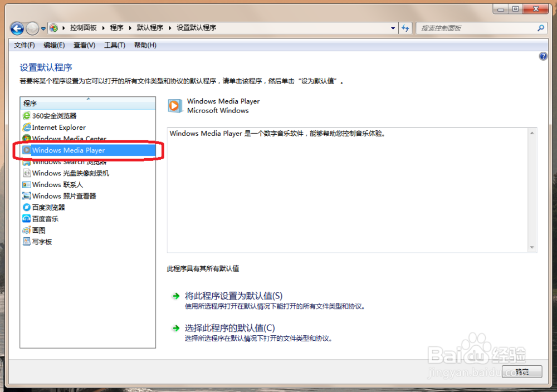
Task: Click 将此程序设置为默认值(S) link
Action: pos(233,296)
